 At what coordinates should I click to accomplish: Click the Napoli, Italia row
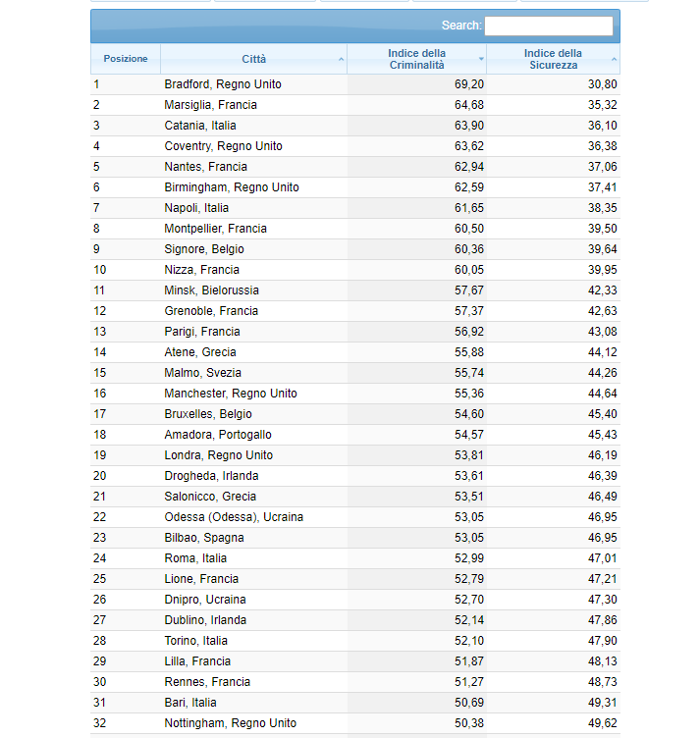196,208
